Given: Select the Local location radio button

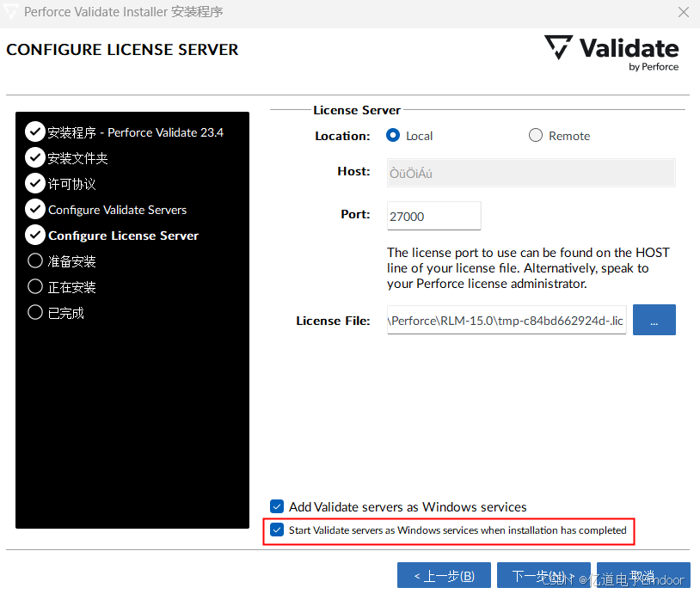Looking at the screenshot, I should tap(395, 135).
